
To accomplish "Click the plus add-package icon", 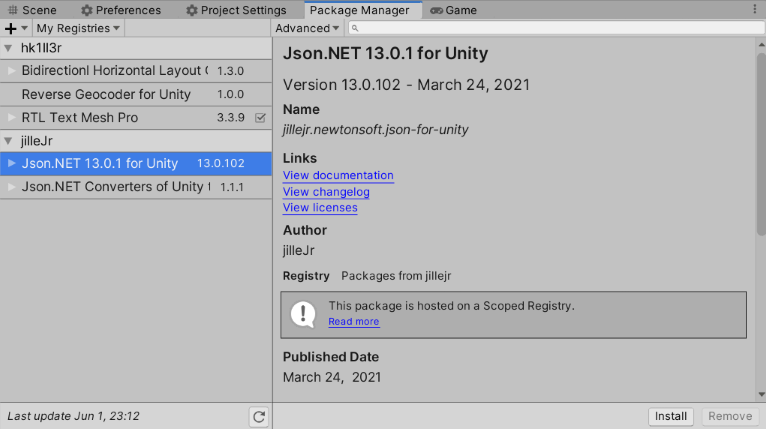I will 10,28.
